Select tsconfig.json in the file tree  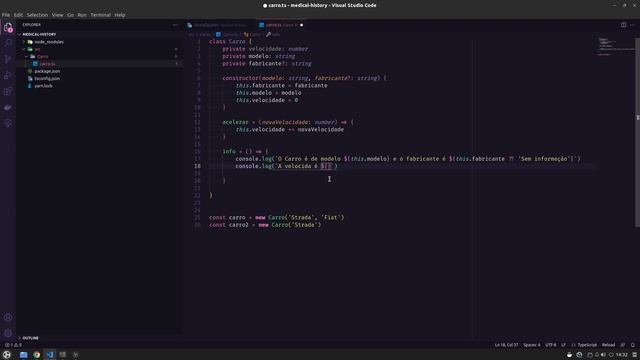tap(47, 78)
